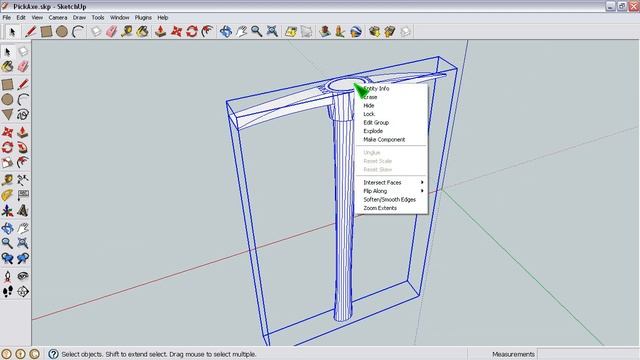The image size is (640, 360).
Task: Click the Measurements input box
Action: point(588,354)
